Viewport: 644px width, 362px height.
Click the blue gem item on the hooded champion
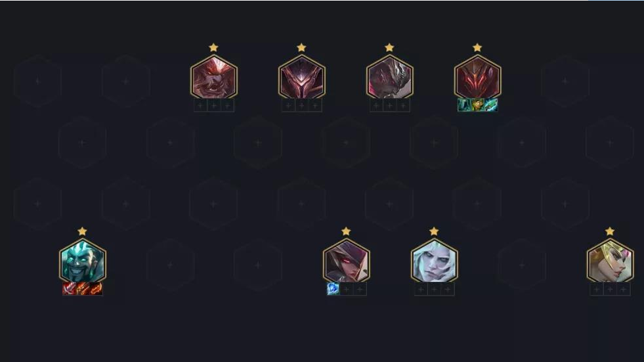333,289
